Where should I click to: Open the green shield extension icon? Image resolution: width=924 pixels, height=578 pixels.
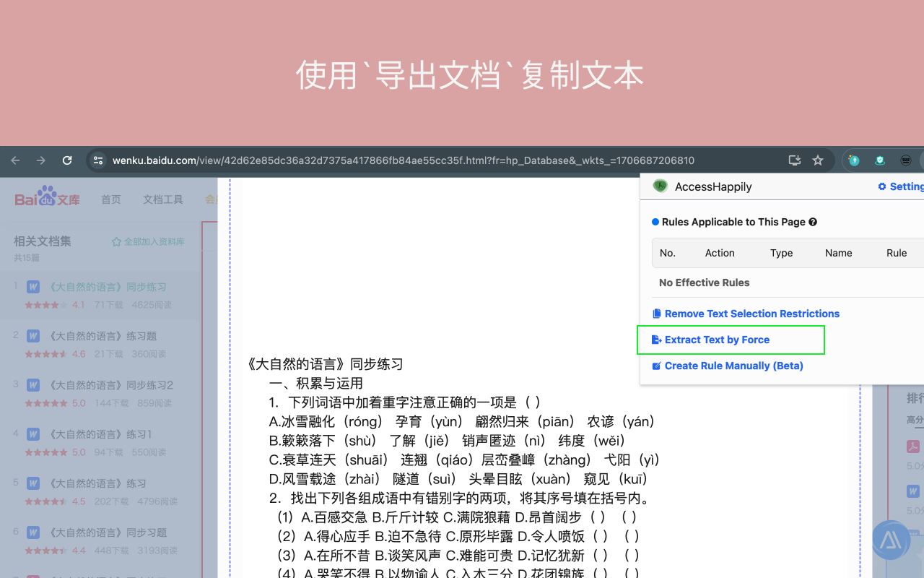[x=880, y=160]
